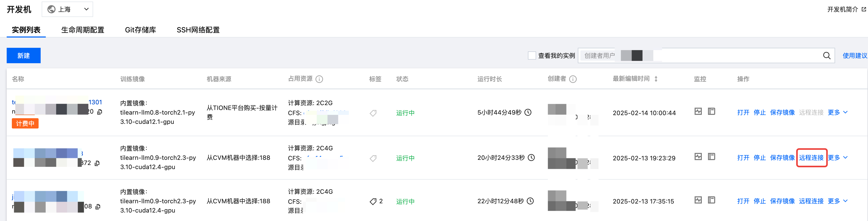Click tag icon in first instance row
Viewport: 868px width, 221px height.
click(x=373, y=113)
